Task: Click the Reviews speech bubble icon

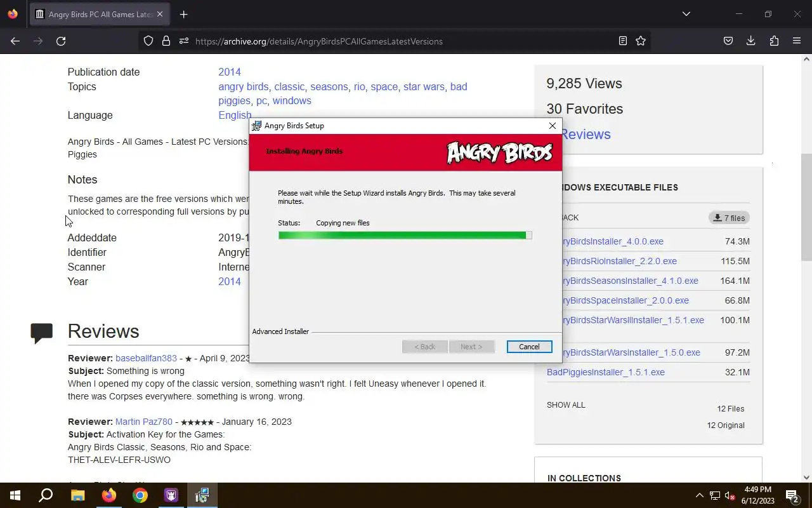Action: point(42,333)
